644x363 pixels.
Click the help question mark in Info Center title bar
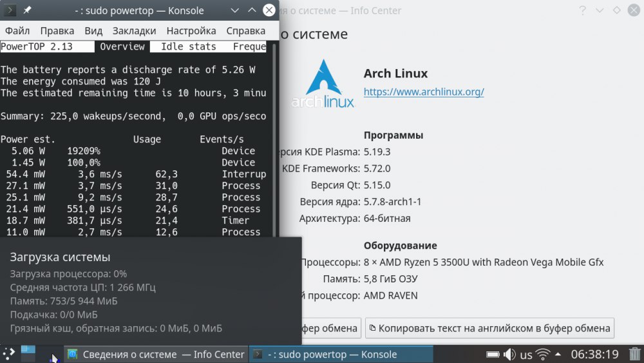(582, 10)
